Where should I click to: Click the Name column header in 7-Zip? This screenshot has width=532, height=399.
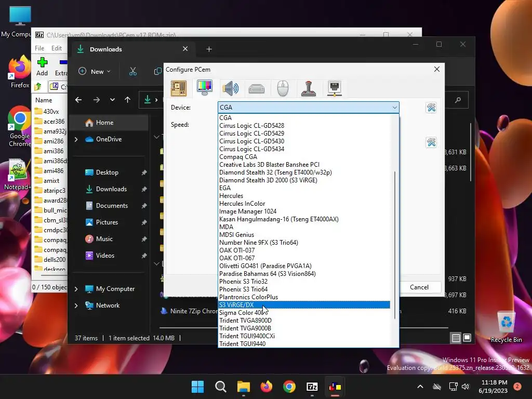tap(44, 100)
